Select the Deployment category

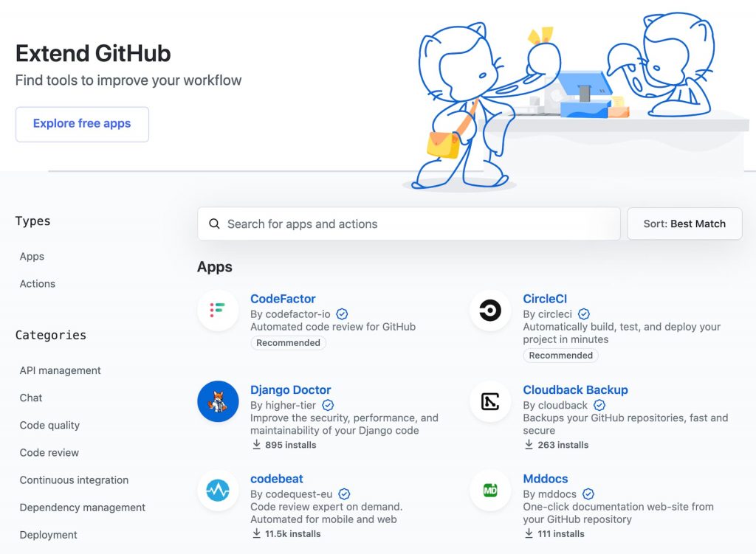[48, 536]
